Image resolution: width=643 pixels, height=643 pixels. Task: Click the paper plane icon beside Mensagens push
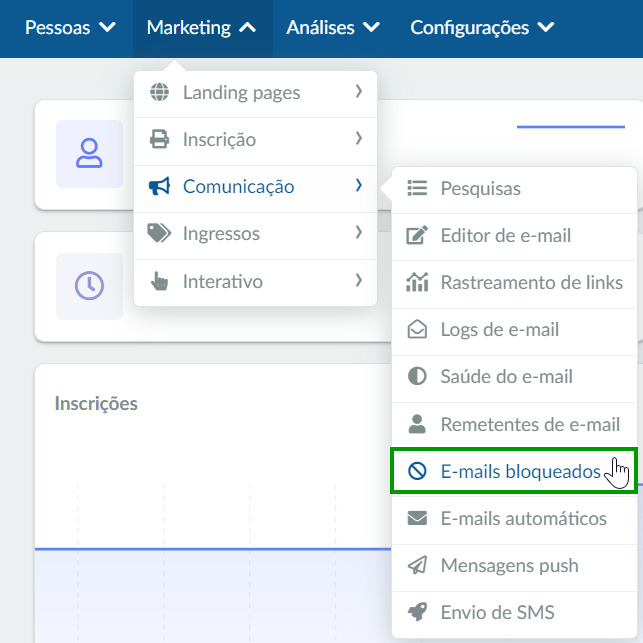(x=417, y=565)
